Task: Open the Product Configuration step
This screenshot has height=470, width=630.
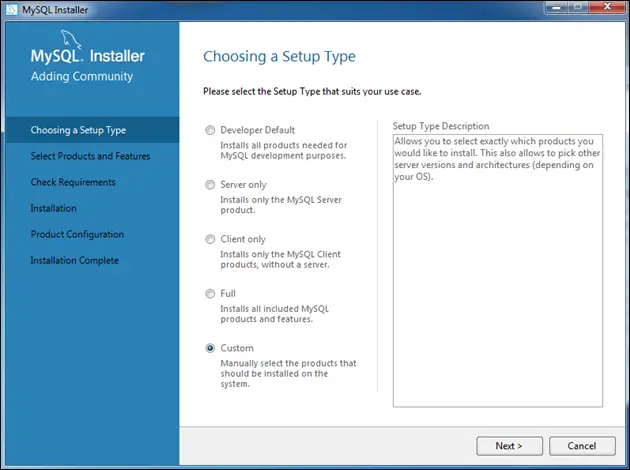Action: click(77, 234)
